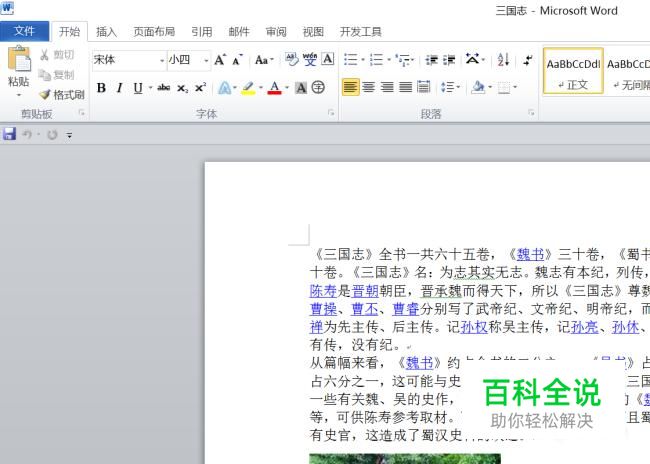Screen dimensions: 650x464
Task: Click the Grow Font icon
Action: coord(220,60)
